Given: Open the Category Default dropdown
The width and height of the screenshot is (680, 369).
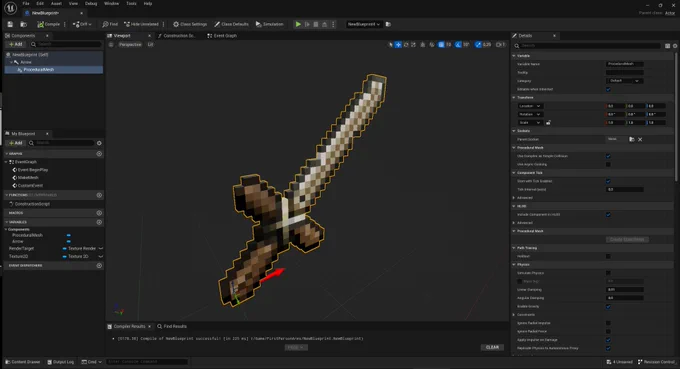Looking at the screenshot, I should click(624, 81).
